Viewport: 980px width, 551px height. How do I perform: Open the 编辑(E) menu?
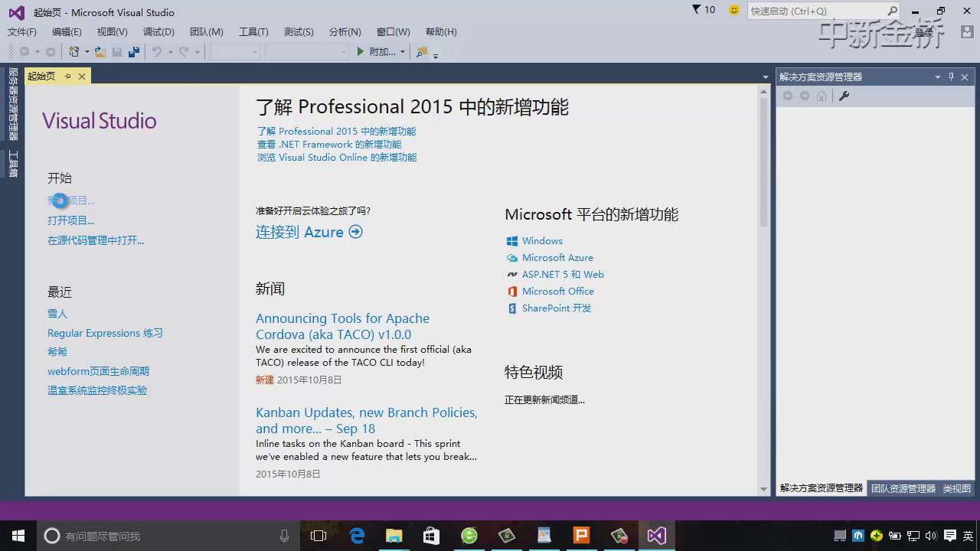(67, 31)
